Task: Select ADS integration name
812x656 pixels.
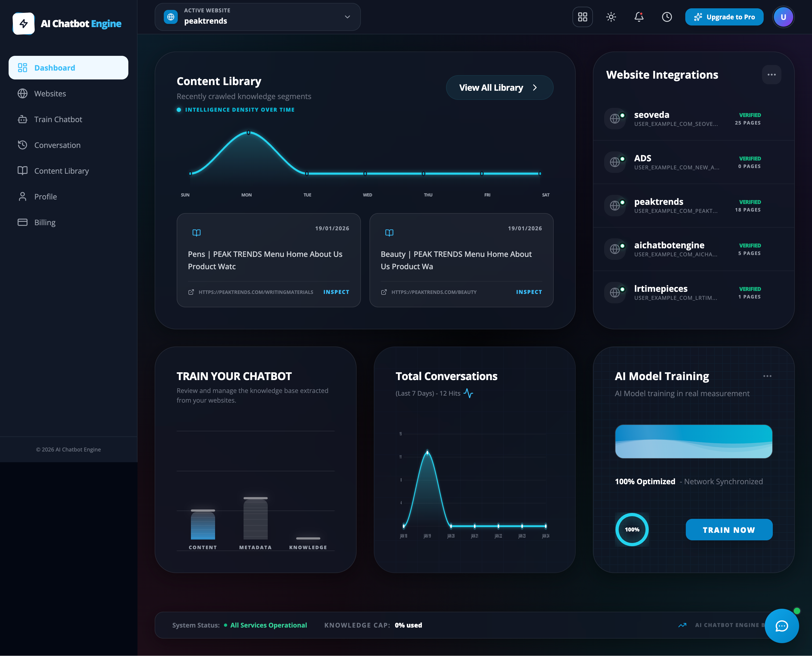Action: [643, 158]
